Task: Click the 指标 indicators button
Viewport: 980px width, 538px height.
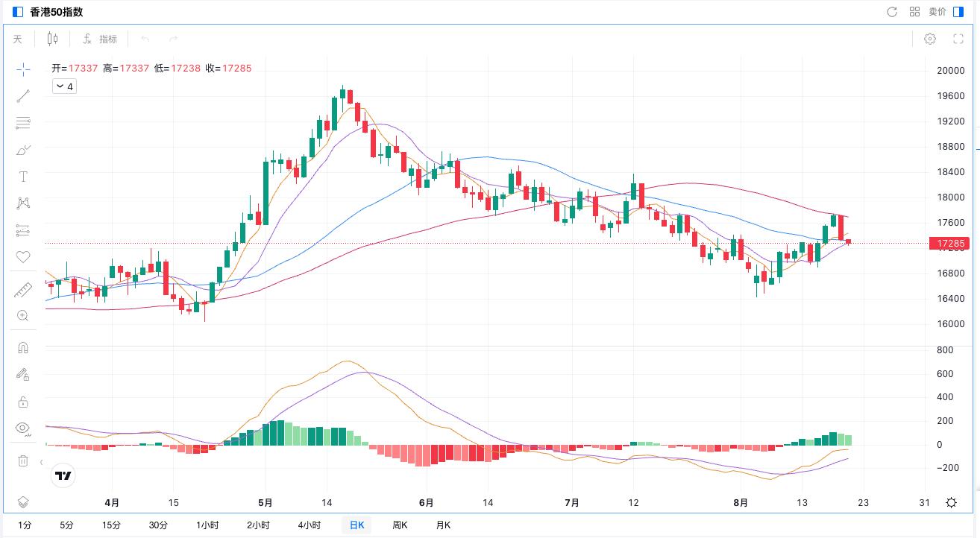Action: pyautogui.click(x=100, y=39)
